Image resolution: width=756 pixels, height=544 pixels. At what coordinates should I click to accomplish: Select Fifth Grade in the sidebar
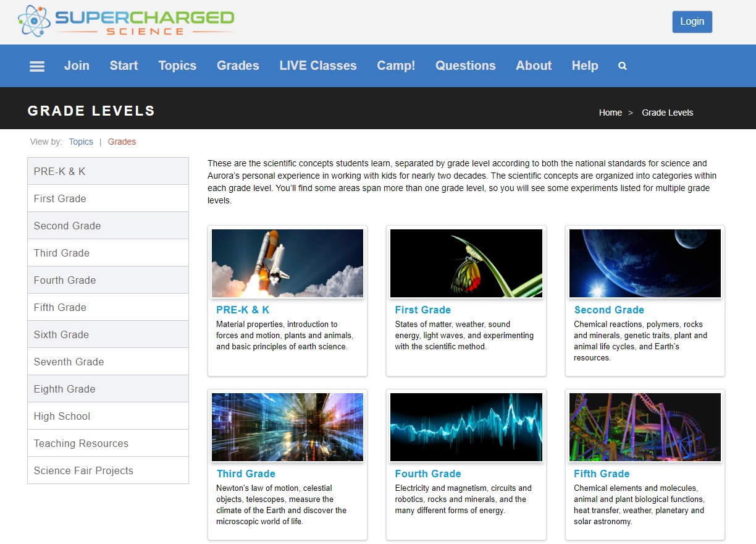tap(108, 307)
